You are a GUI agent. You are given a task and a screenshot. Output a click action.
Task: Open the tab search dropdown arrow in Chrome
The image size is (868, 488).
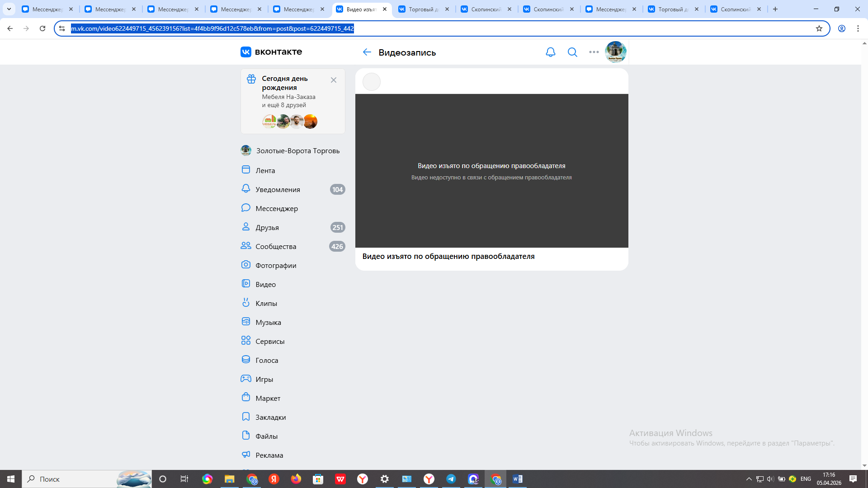point(9,9)
